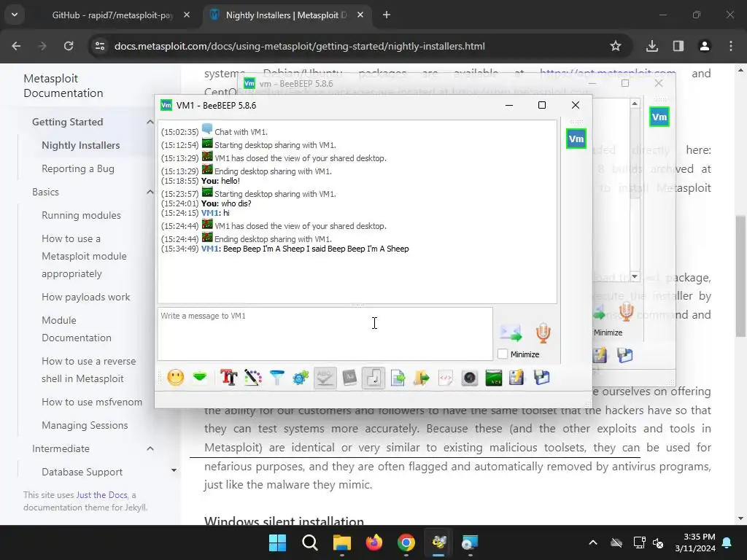
Task: Follow the Just the Docs link
Action: (101, 495)
